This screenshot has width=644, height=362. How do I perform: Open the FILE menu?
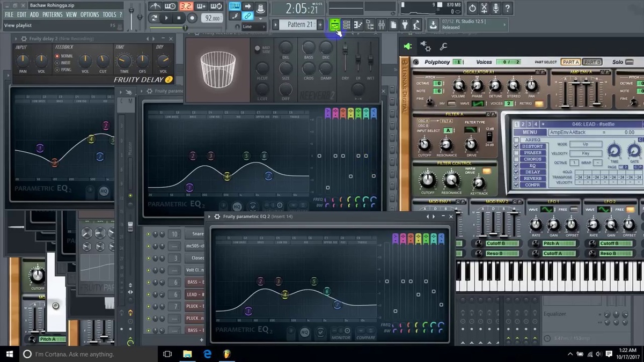point(9,14)
